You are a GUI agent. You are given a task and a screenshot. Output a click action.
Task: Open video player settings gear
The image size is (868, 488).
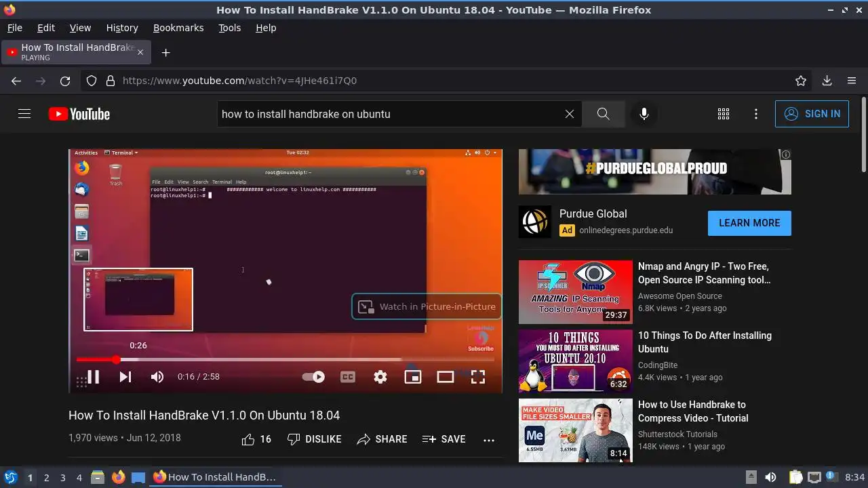click(x=380, y=377)
